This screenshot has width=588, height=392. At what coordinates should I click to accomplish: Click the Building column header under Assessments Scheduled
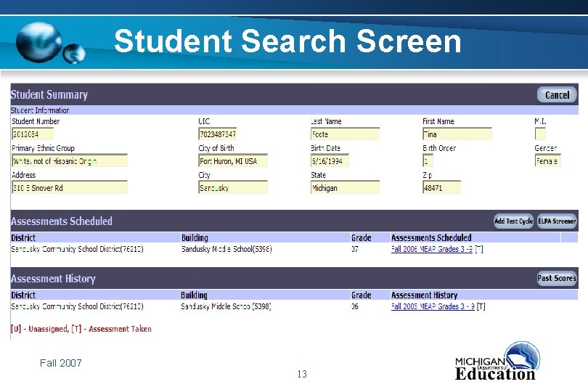(195, 238)
